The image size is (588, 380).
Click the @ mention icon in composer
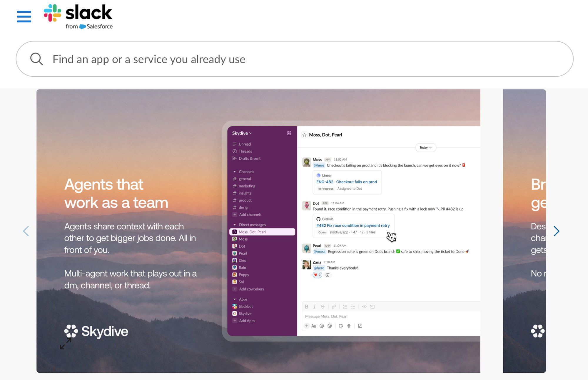[330, 326]
